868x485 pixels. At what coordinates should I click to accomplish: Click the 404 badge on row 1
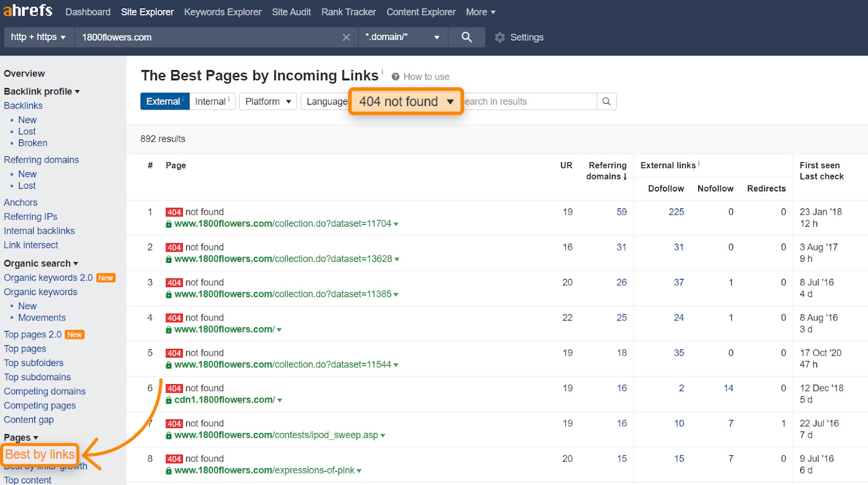174,212
